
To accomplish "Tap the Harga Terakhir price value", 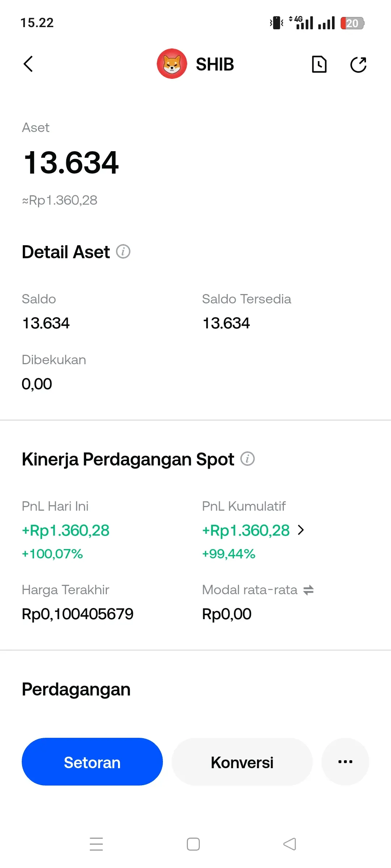I will coord(77,614).
